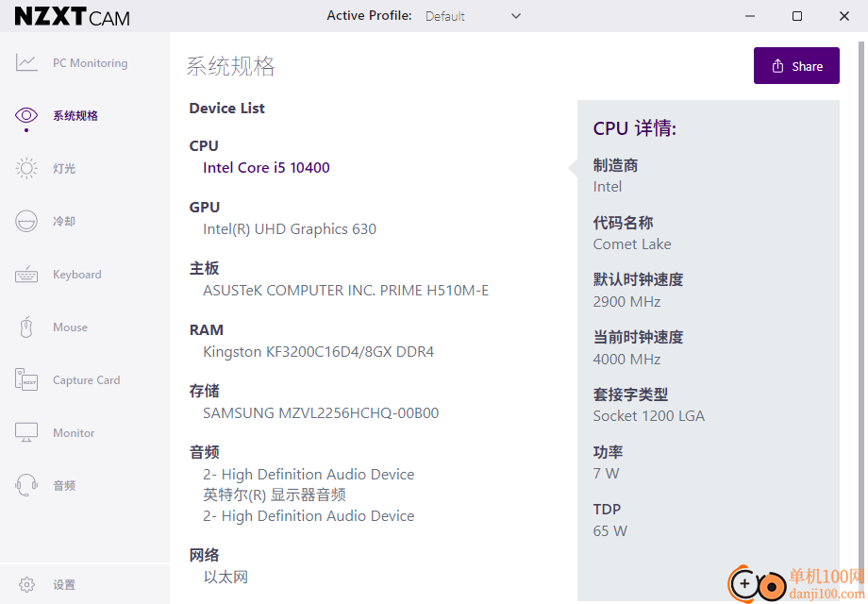868x604 pixels.
Task: Click the Monitor screen icon
Action: tap(26, 432)
